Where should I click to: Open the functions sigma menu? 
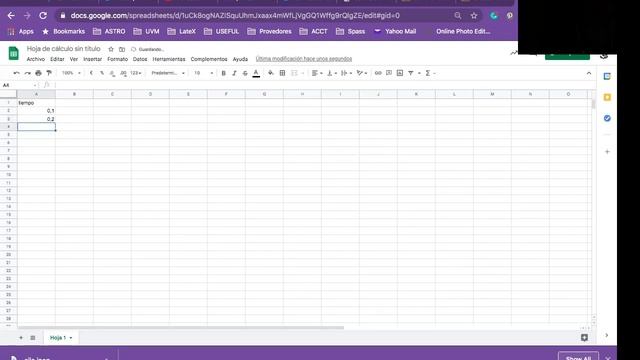click(428, 73)
